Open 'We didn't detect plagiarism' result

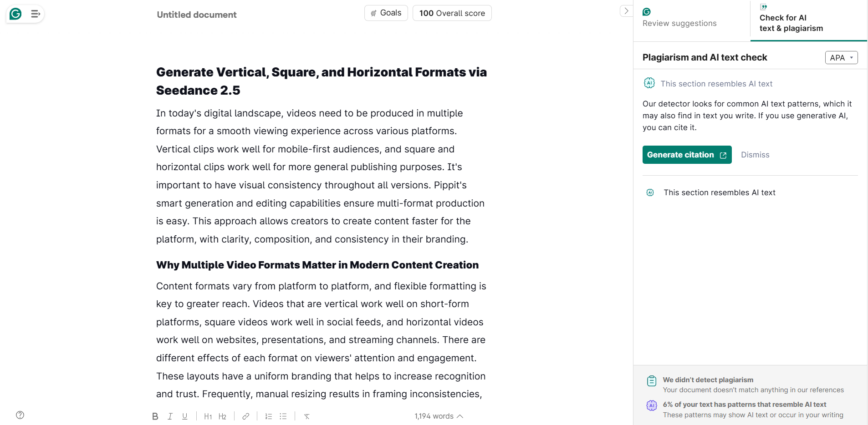(753, 385)
